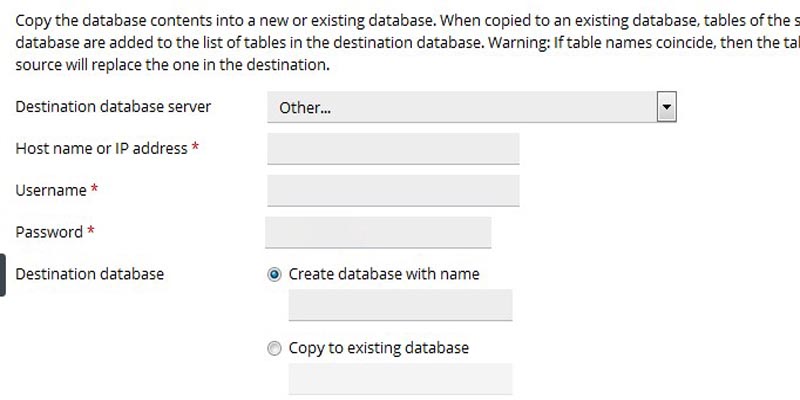This screenshot has height=400, width=800.
Task: Click the red asterisk next to Username
Action: pos(95,190)
